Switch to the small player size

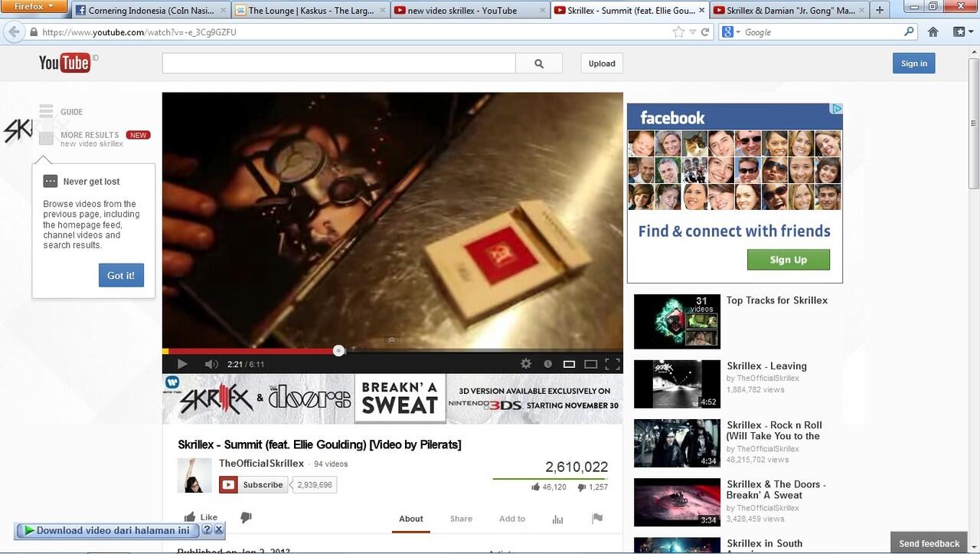[569, 364]
